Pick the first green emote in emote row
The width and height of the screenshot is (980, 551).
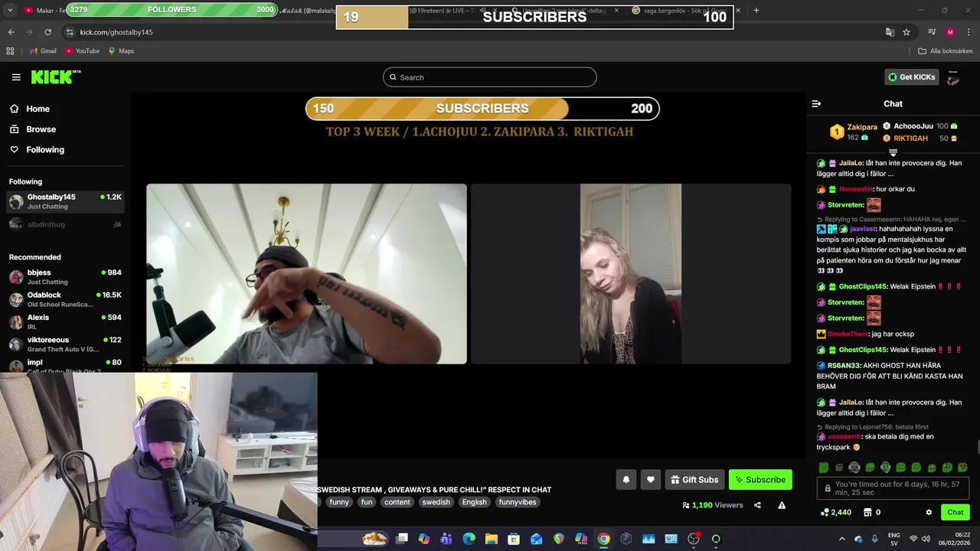[x=823, y=468]
